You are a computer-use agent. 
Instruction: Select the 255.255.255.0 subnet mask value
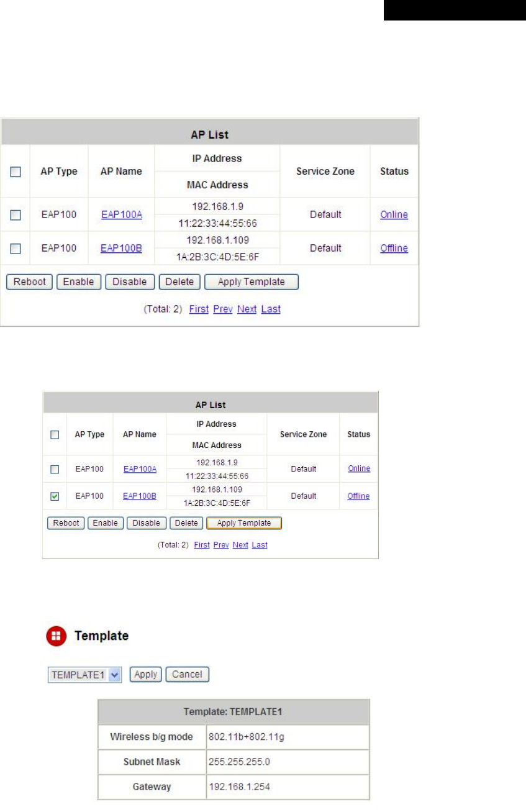288,762
